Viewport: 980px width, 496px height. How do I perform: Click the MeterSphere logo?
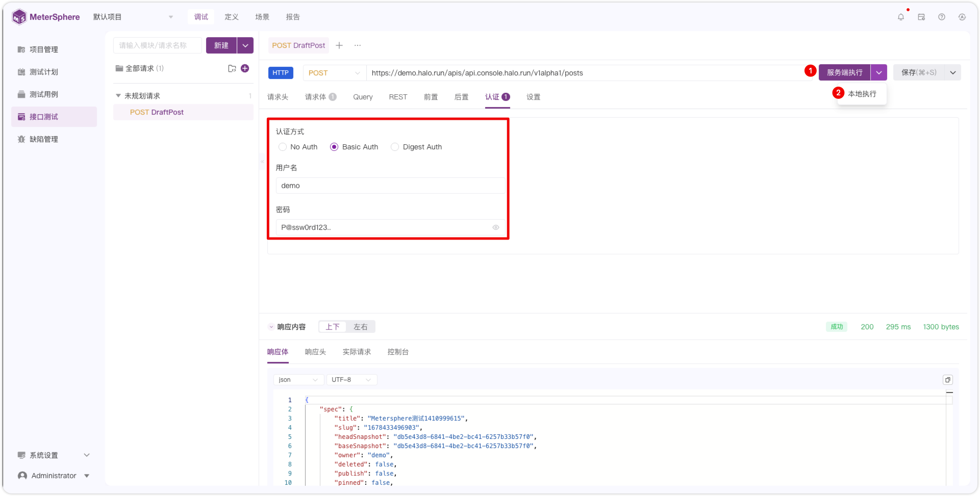[x=46, y=17]
